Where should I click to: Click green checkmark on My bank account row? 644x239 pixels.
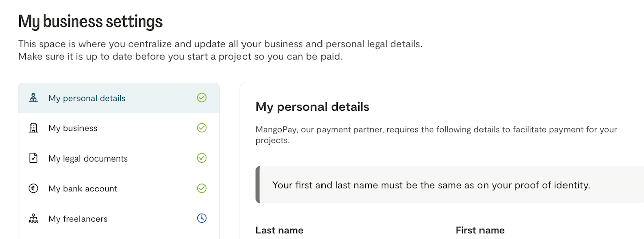(x=202, y=188)
